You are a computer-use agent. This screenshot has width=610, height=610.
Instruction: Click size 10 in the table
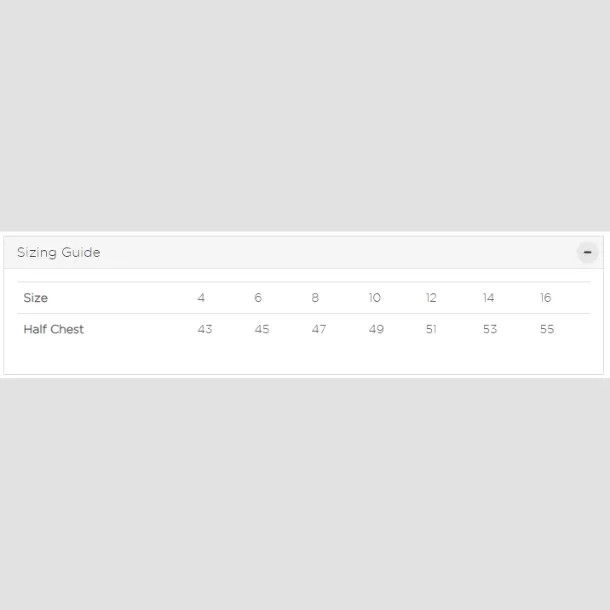click(x=375, y=298)
